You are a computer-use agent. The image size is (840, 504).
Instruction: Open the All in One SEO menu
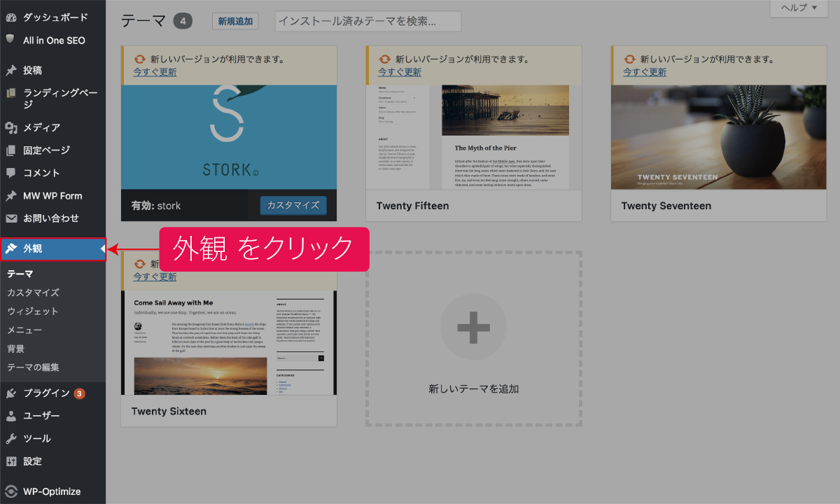53,40
